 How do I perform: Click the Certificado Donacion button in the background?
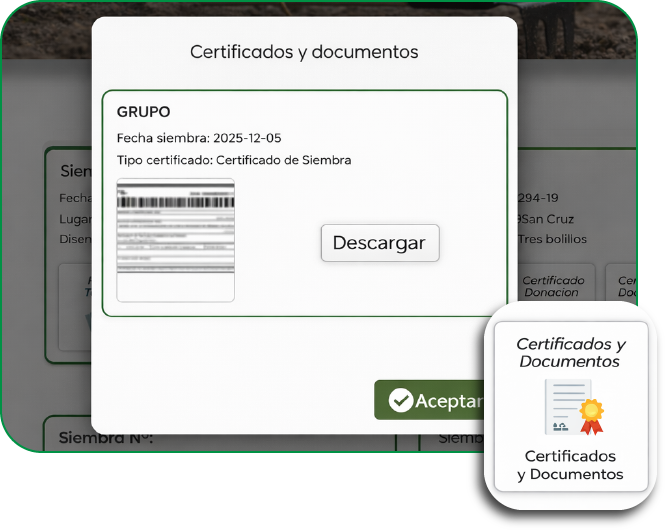552,287
